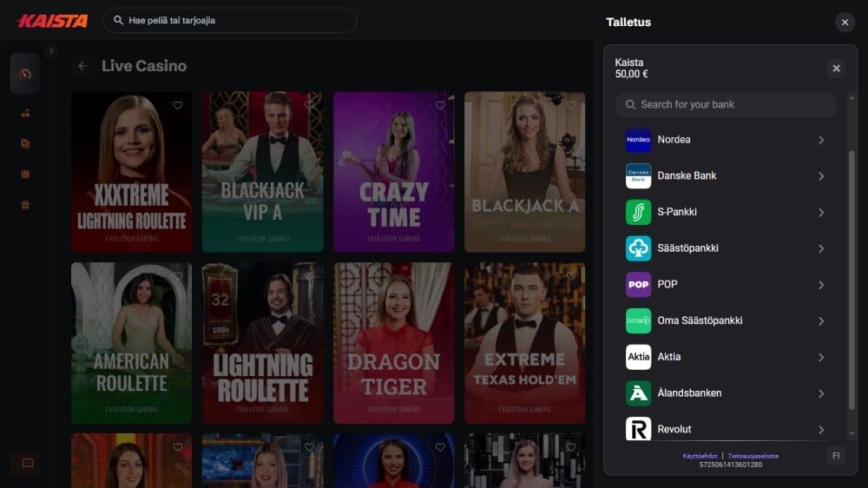
Task: Favorite Blackjack A heart
Action: [571, 105]
